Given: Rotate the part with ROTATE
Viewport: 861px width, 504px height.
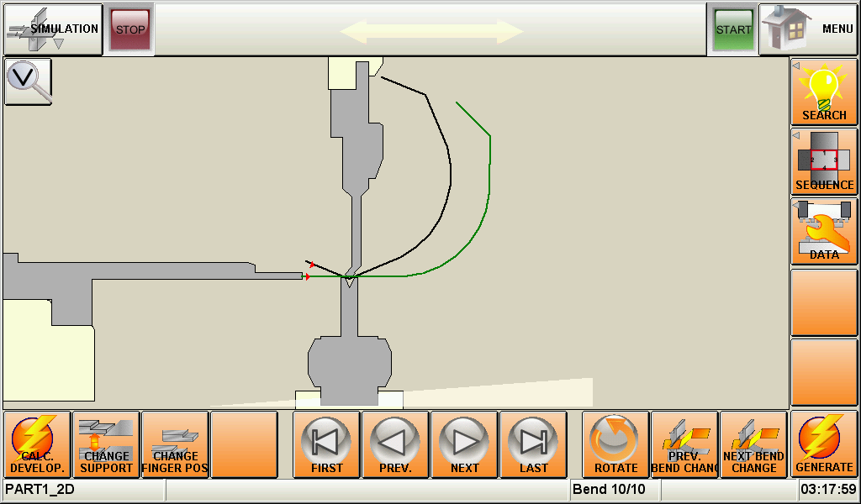Looking at the screenshot, I should 615,444.
